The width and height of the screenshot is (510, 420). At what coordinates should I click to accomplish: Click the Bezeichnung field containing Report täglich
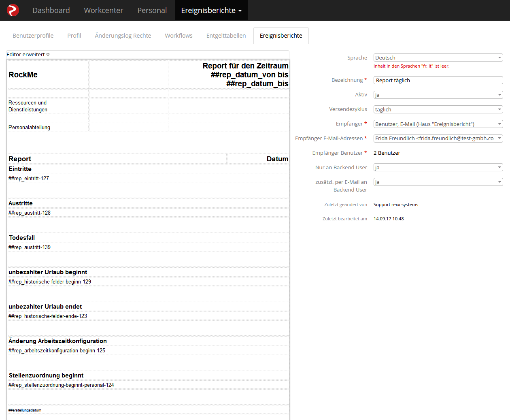(x=438, y=80)
